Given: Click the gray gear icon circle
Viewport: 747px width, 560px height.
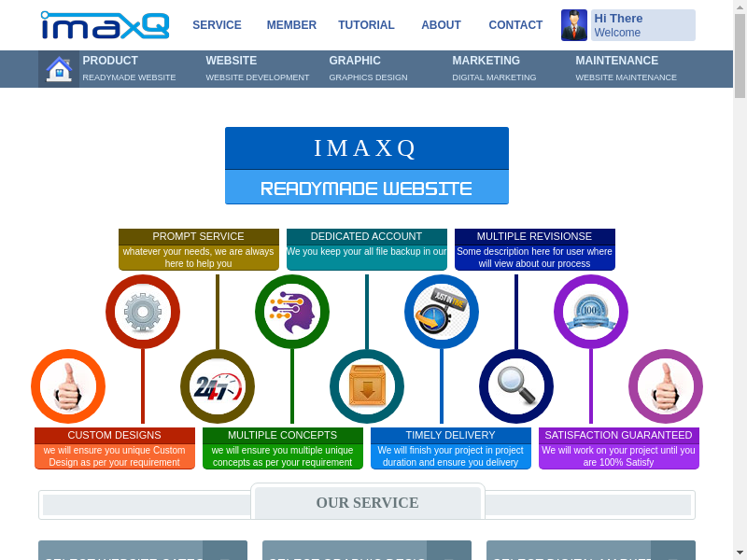Looking at the screenshot, I should [x=143, y=312].
